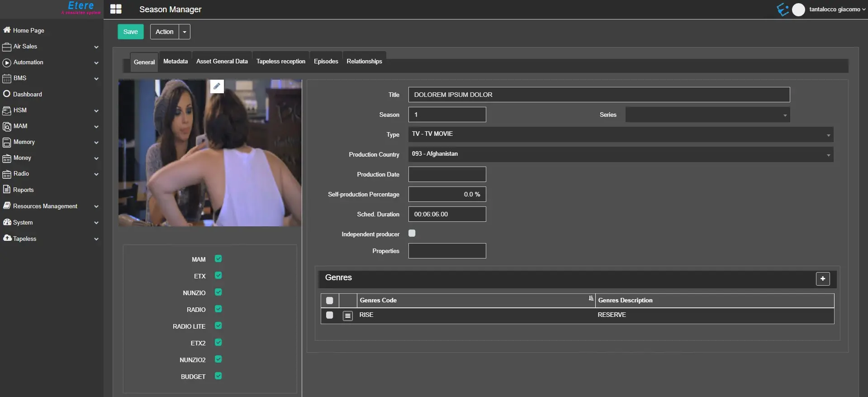The height and width of the screenshot is (397, 868).
Task: Click the green Save button
Action: click(x=130, y=32)
